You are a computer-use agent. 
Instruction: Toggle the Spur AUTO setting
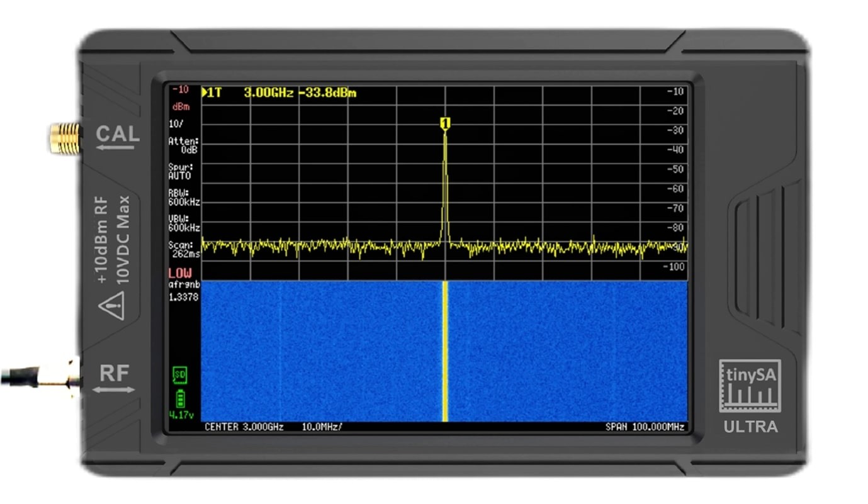(179, 172)
